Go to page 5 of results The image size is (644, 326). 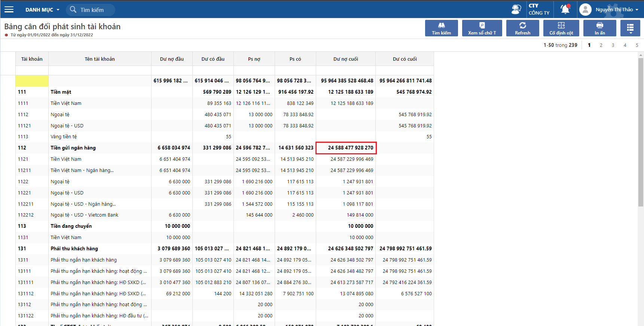[x=637, y=45]
